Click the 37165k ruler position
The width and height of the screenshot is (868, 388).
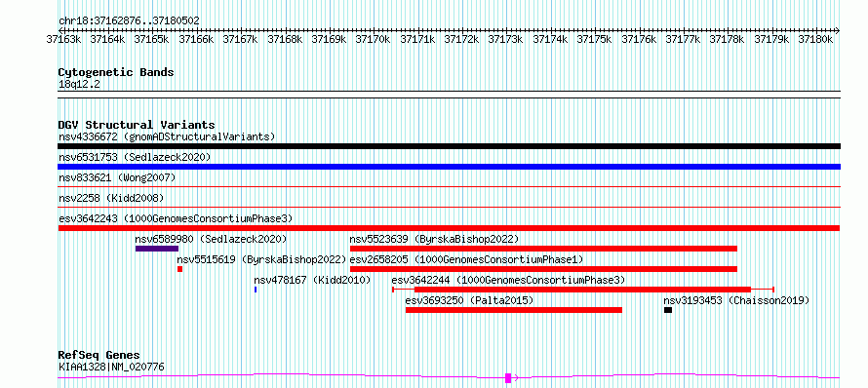pos(152,39)
